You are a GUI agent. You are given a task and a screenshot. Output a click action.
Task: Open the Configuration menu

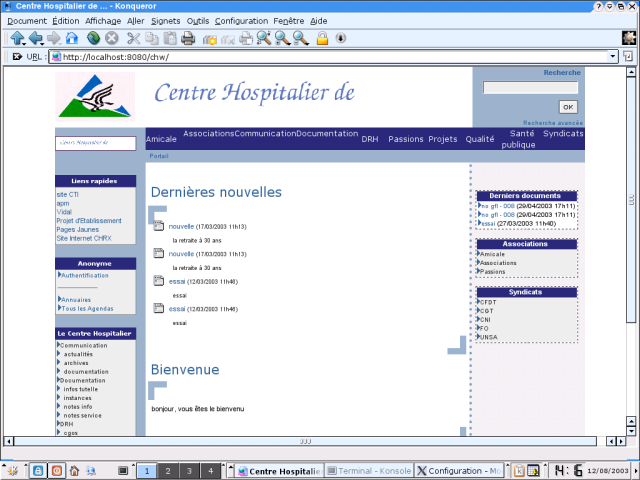click(x=241, y=20)
